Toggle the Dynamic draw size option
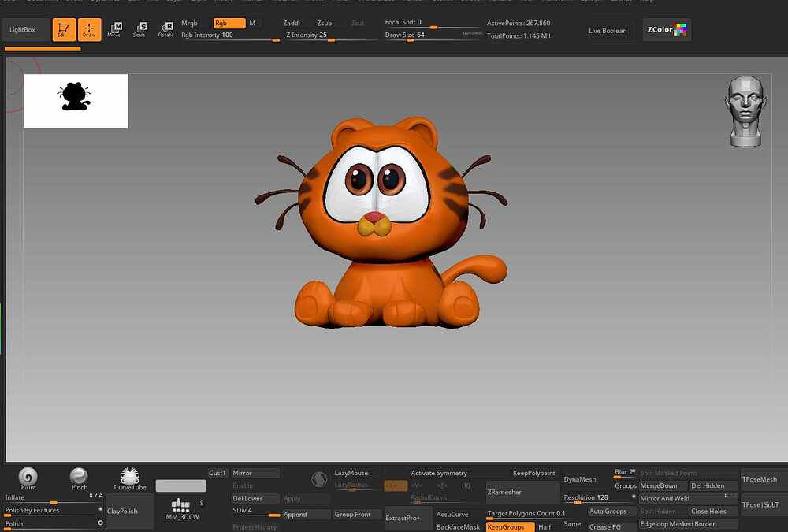 (x=472, y=33)
